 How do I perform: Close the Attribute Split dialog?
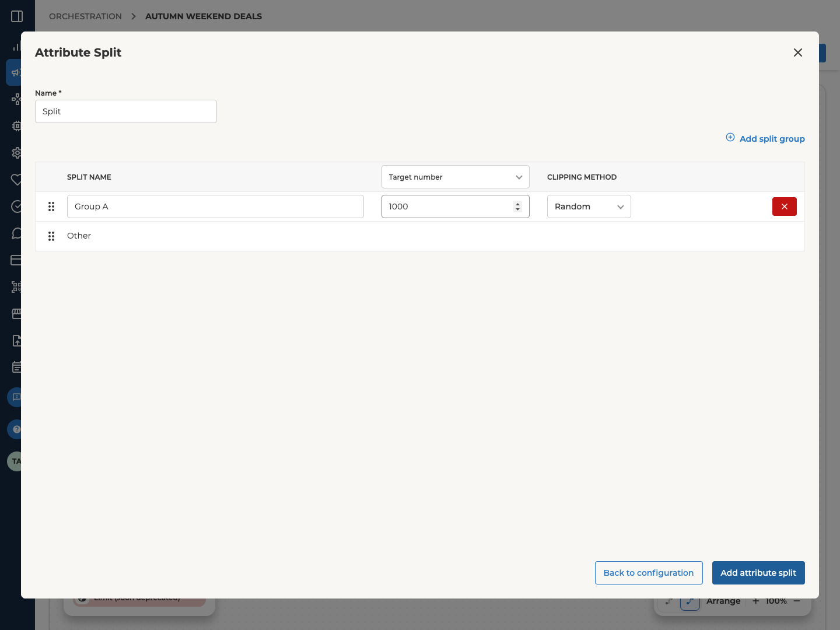tap(798, 52)
